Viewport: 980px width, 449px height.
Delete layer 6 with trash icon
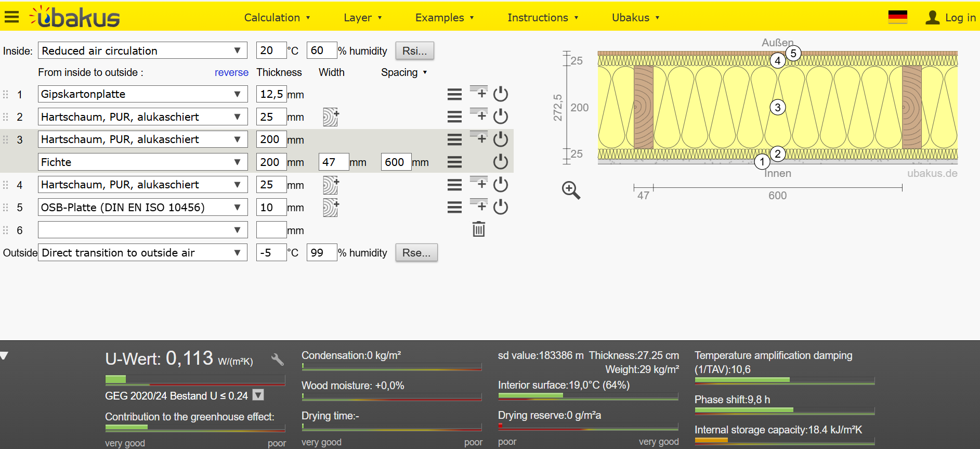[x=478, y=229]
